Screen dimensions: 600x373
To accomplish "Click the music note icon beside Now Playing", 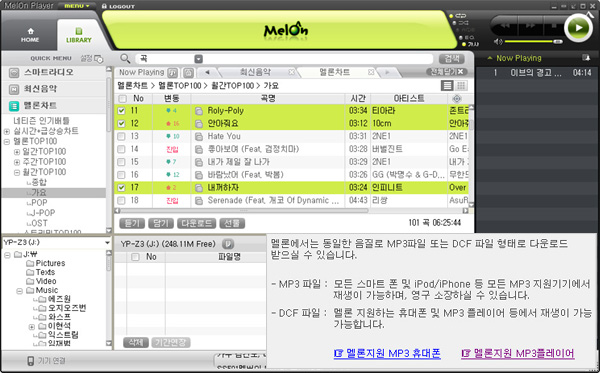I will click(173, 72).
